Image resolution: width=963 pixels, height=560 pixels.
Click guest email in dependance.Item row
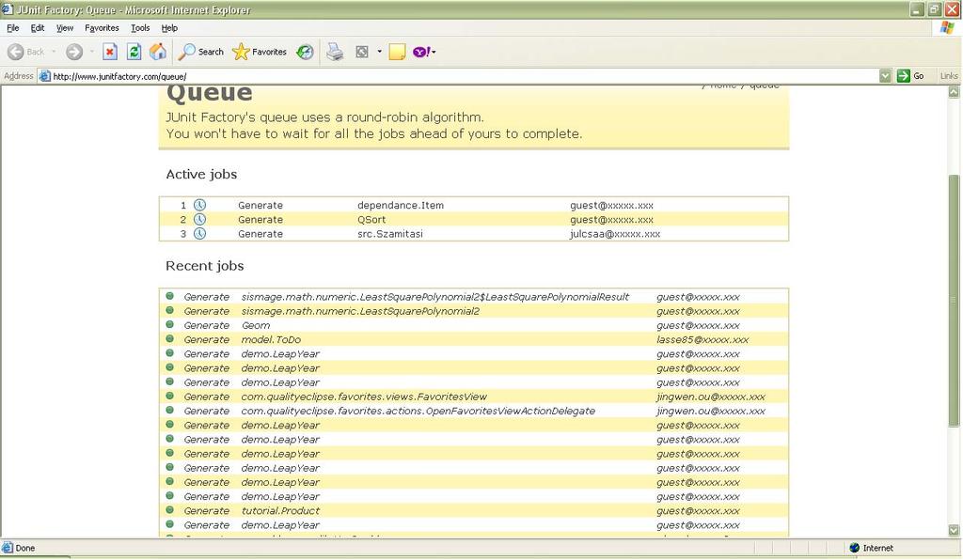click(x=611, y=206)
